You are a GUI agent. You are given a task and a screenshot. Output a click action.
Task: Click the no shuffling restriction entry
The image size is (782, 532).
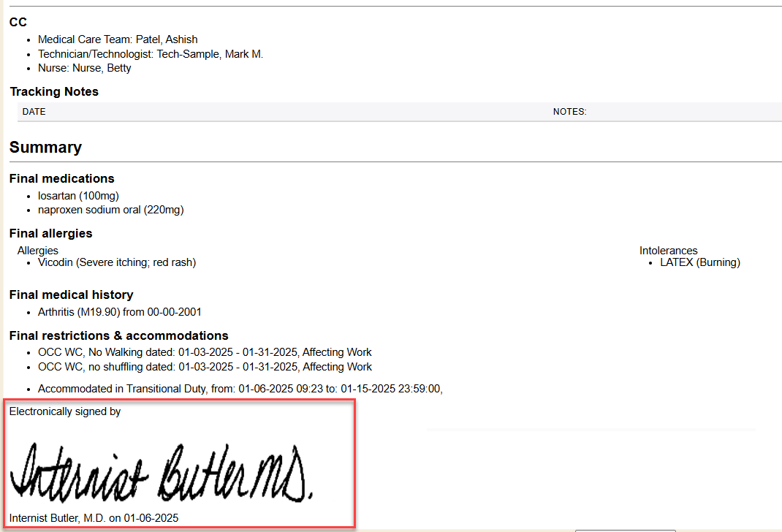click(x=205, y=367)
